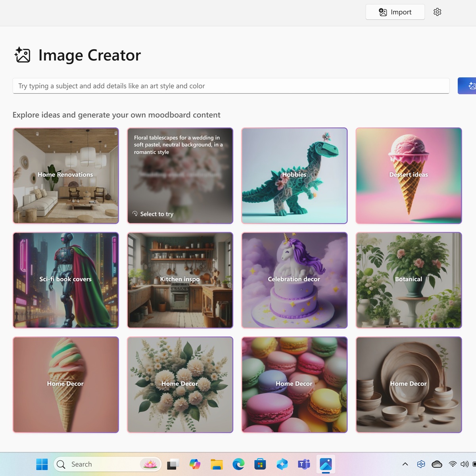The height and width of the screenshot is (476, 476).
Task: Click the image prompt text field
Action: tap(230, 86)
